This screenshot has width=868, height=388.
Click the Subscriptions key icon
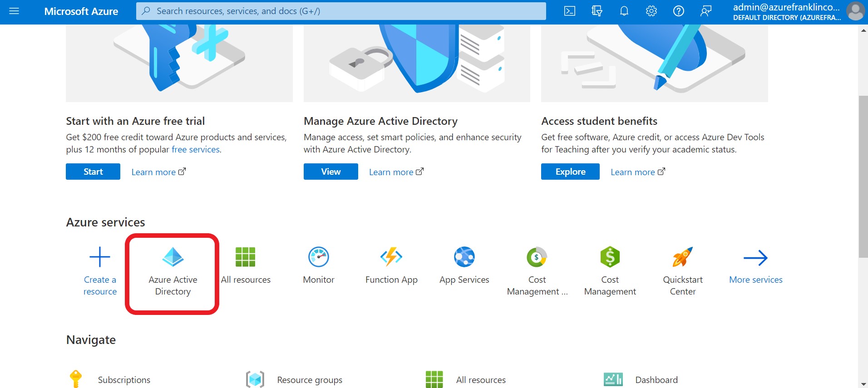coord(76,379)
